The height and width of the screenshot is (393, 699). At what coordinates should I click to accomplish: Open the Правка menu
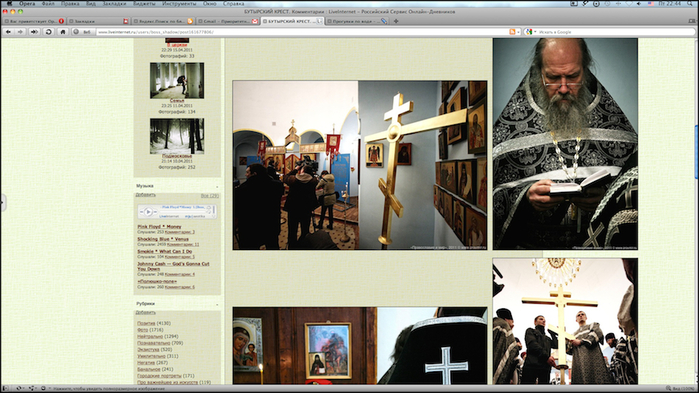pyautogui.click(x=70, y=4)
